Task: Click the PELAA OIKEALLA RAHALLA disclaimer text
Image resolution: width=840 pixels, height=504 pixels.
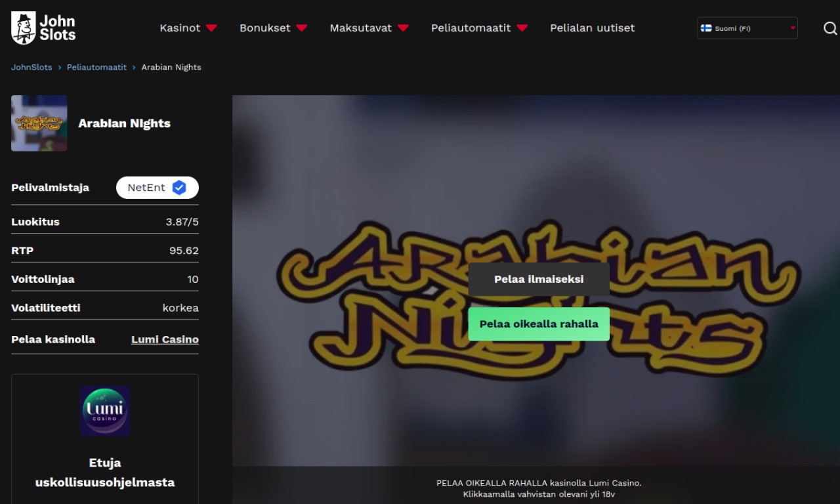Action: coord(539,488)
